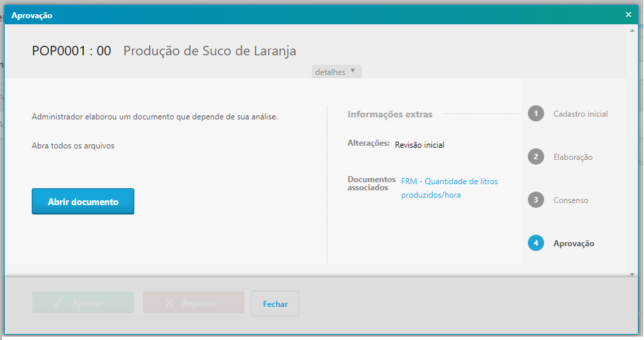This screenshot has height=340, width=644.
Task: Click the Abrir documento button
Action: 83,201
